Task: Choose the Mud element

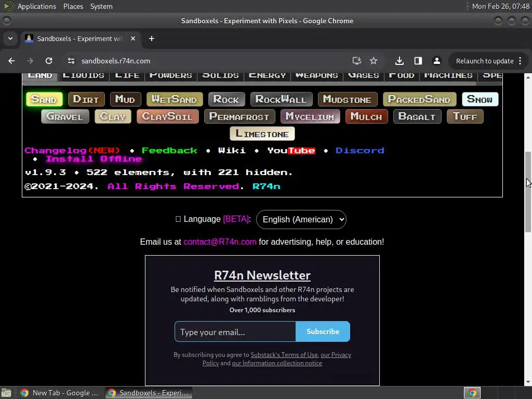Action: (x=125, y=99)
